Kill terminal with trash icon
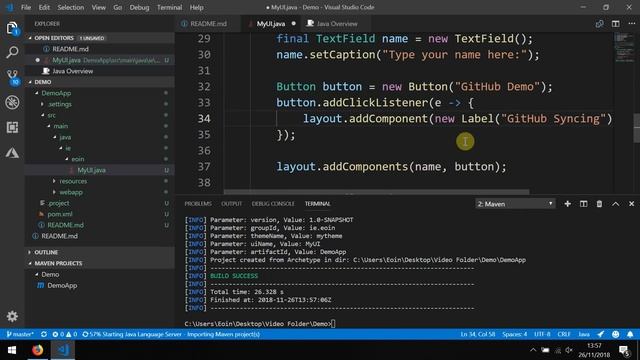The image size is (640, 360). tap(599, 204)
